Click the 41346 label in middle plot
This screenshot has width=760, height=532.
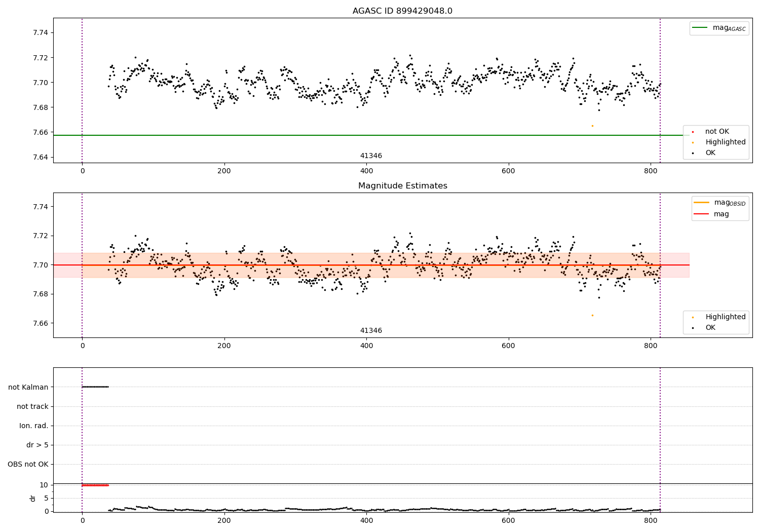371,331
